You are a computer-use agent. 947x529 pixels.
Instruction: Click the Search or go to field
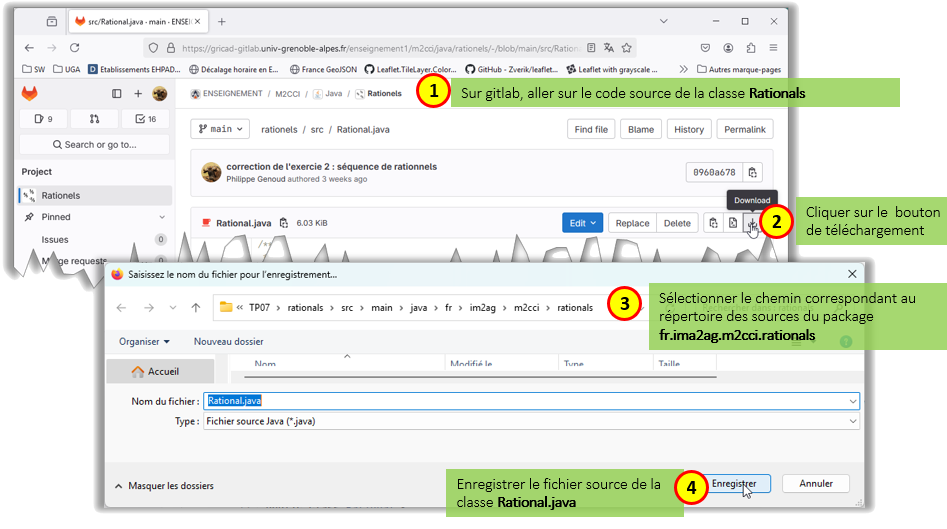pos(95,145)
